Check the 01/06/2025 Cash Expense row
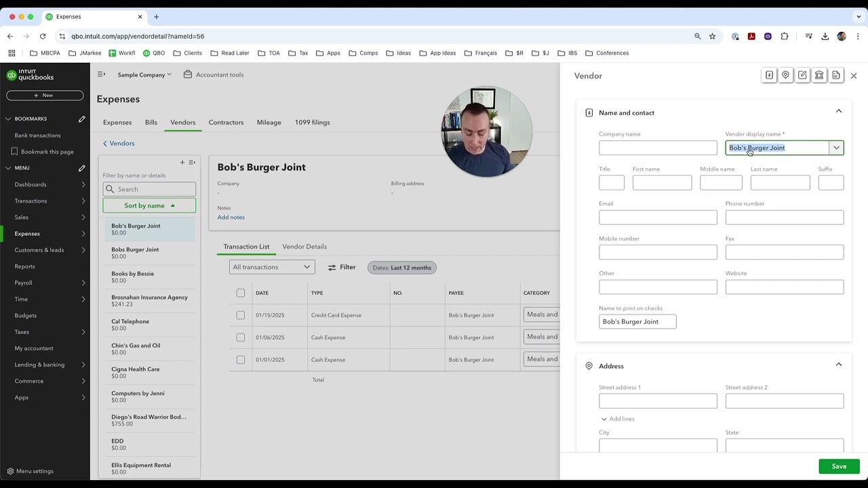Image resolution: width=868 pixels, height=488 pixels. (240, 338)
